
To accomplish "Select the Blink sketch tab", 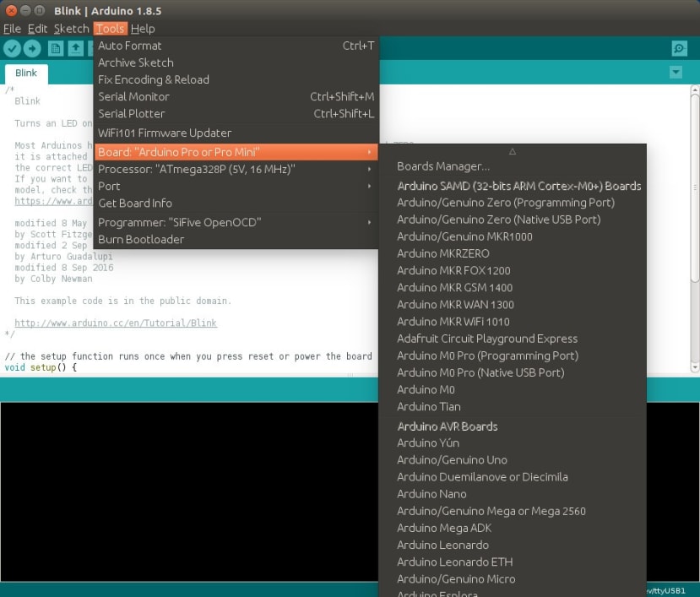I will [26, 73].
